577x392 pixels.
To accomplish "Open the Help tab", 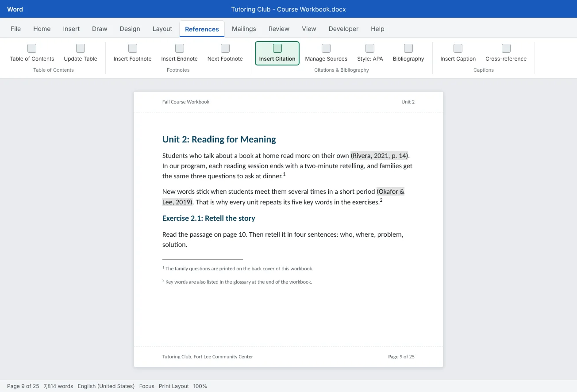I will coord(377,29).
